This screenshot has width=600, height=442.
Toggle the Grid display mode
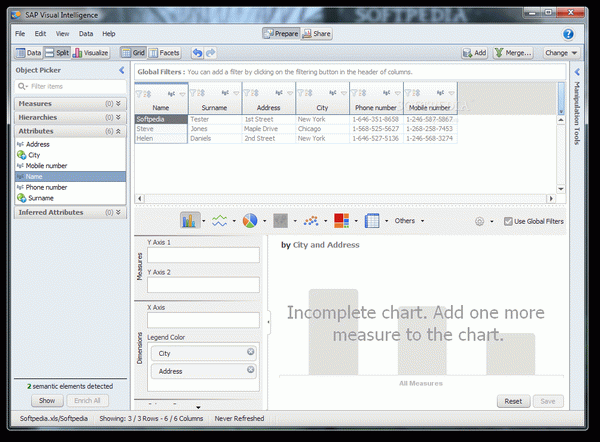[x=133, y=53]
